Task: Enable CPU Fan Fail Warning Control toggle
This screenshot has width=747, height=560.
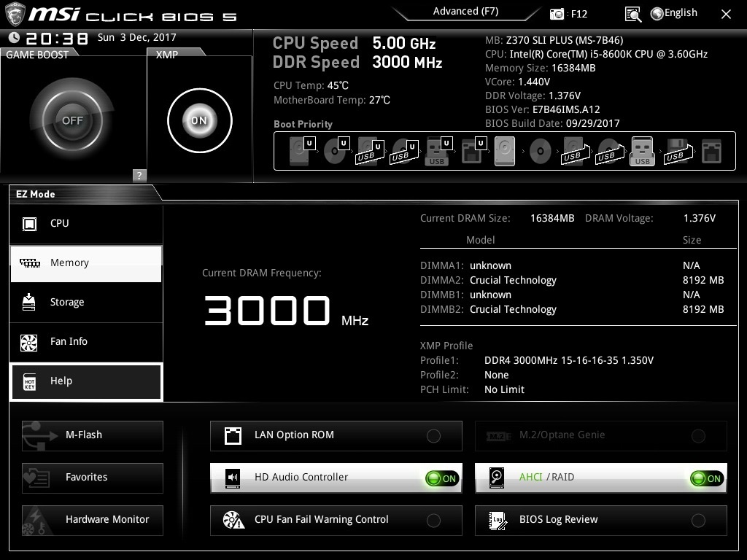Action: pyautogui.click(x=433, y=521)
